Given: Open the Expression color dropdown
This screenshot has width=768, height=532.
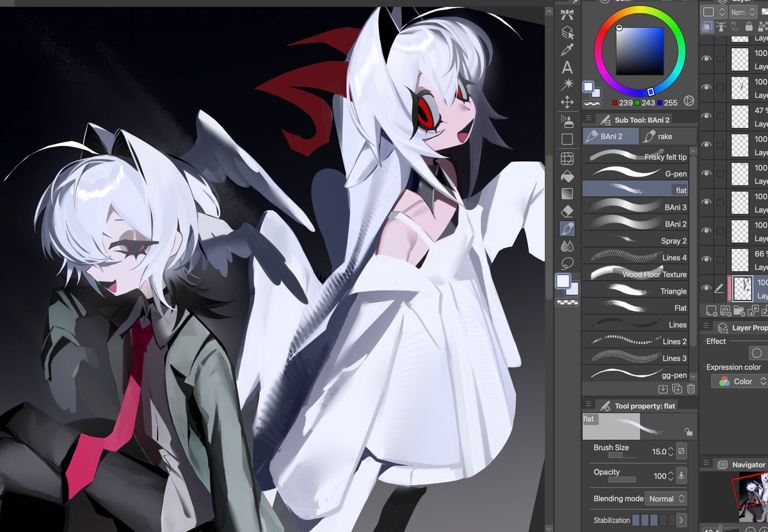Looking at the screenshot, I should tap(740, 381).
